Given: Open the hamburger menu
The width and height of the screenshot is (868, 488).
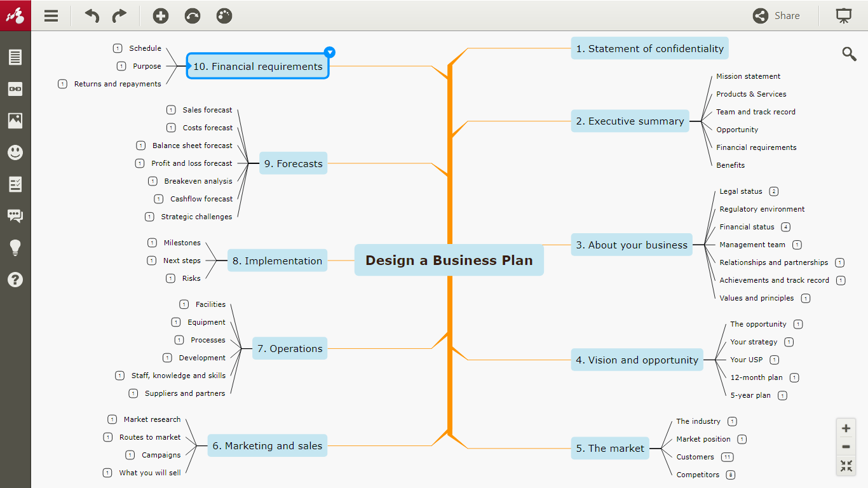Looking at the screenshot, I should [x=51, y=15].
